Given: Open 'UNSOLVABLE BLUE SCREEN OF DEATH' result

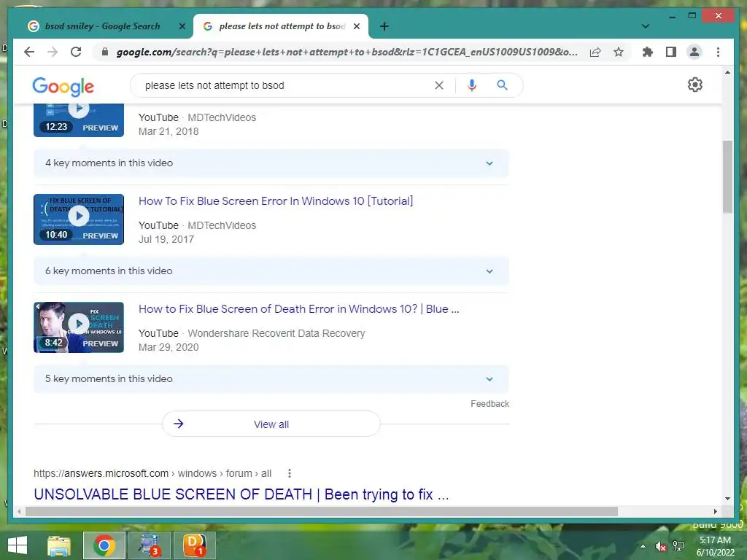Looking at the screenshot, I should click(x=241, y=494).
